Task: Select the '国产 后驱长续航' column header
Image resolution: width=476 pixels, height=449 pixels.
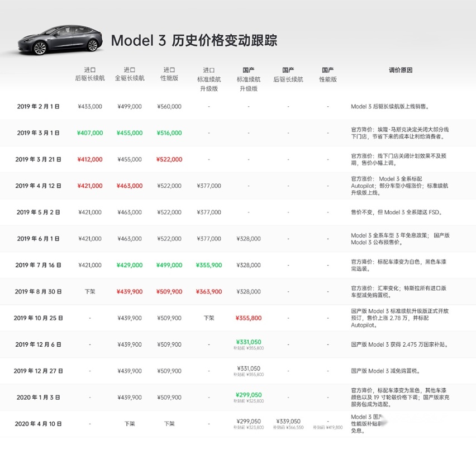Action: pos(288,75)
